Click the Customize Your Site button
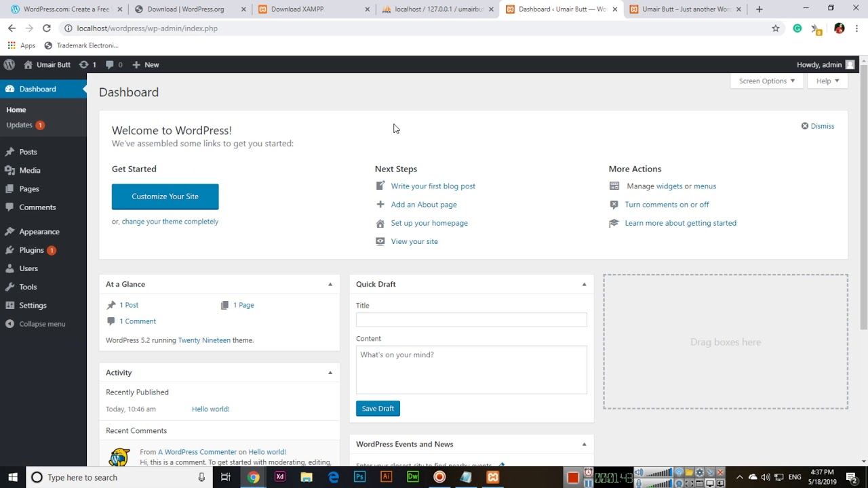 [165, 197]
